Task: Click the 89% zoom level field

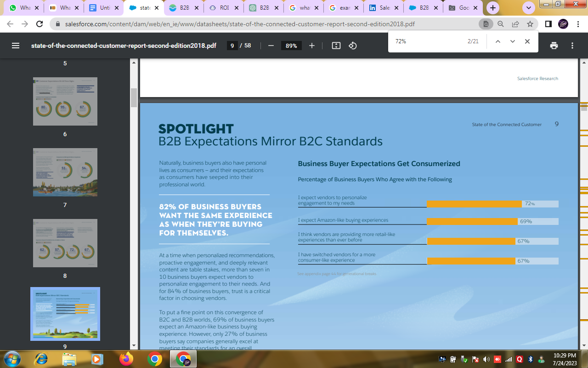Action: pyautogui.click(x=291, y=46)
